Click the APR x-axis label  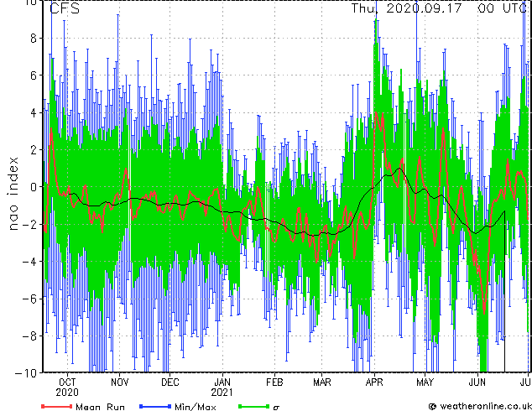pyautogui.click(x=374, y=382)
